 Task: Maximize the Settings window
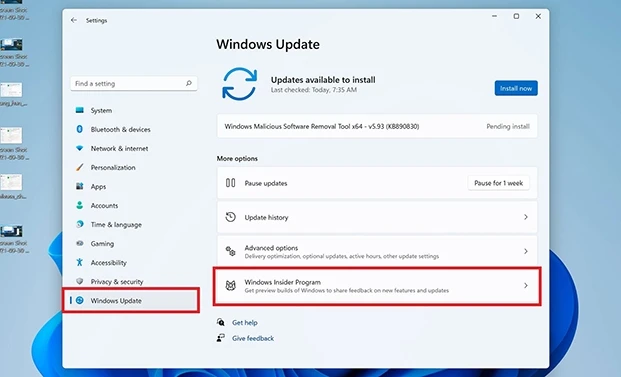[x=516, y=16]
